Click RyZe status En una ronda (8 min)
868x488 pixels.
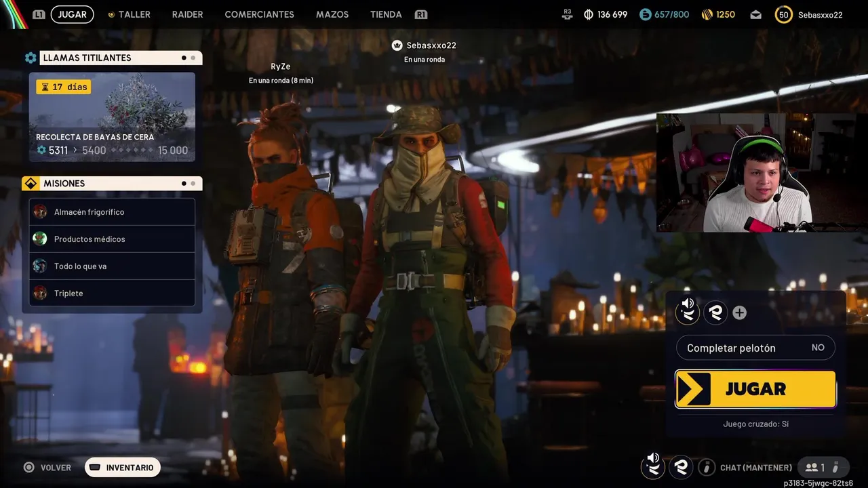tap(281, 81)
